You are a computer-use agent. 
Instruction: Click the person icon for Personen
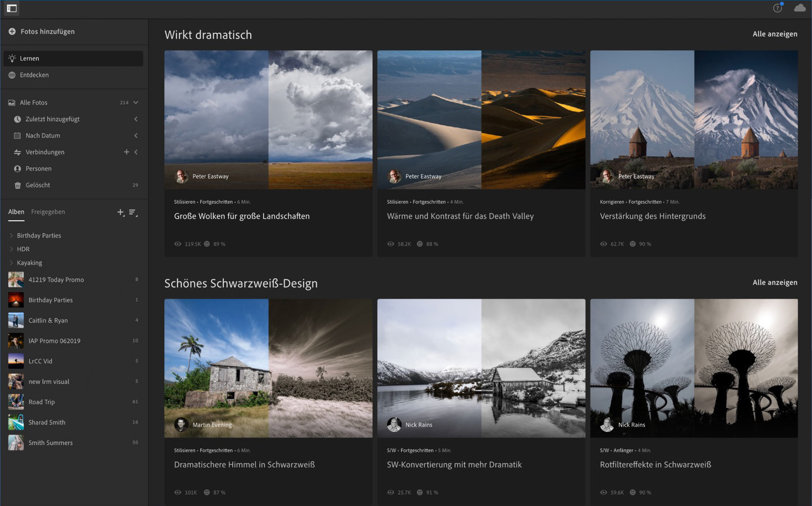click(x=17, y=169)
